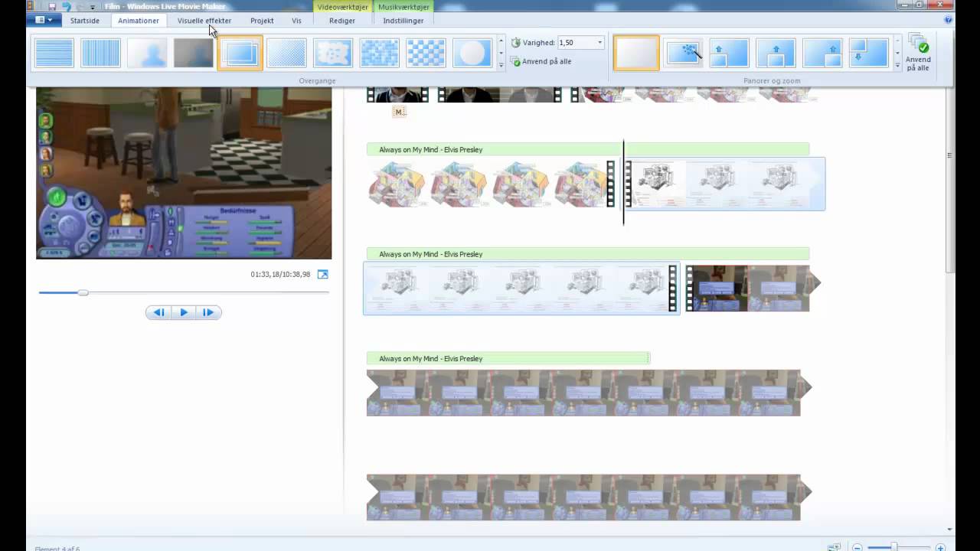Click the Varighed value field 1,50
This screenshot has height=551, width=980.
(576, 43)
